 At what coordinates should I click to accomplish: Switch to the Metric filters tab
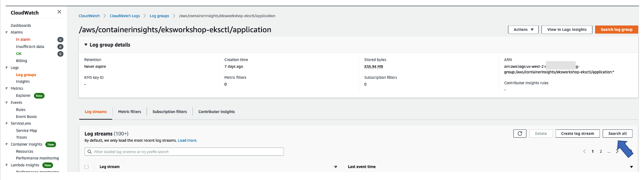129,112
